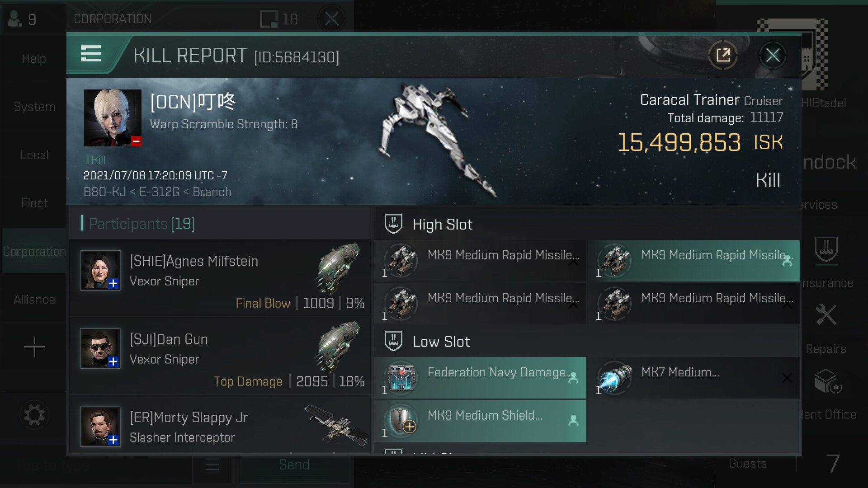Screen dimensions: 868x488
Task: Close the kill report window
Action: 773,55
